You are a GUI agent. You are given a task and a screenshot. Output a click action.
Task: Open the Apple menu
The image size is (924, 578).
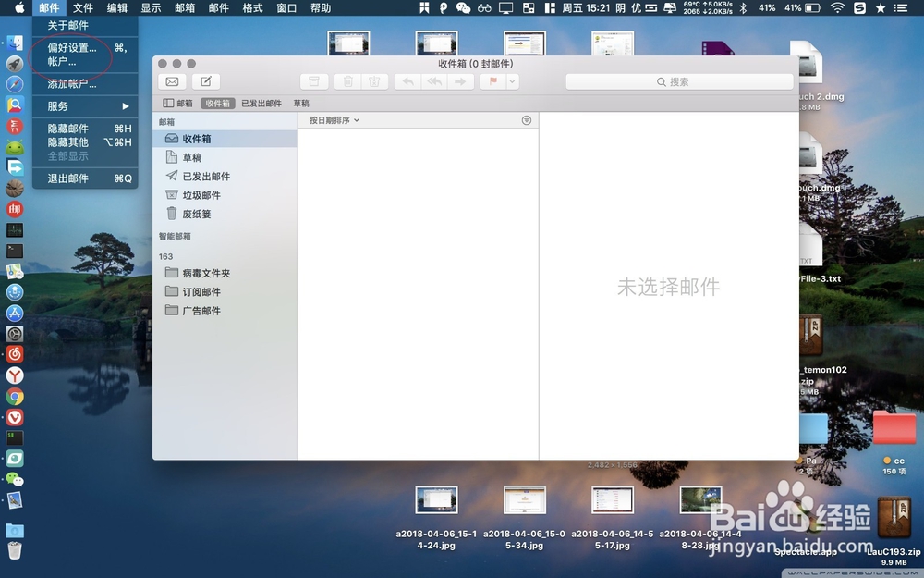tap(19, 7)
